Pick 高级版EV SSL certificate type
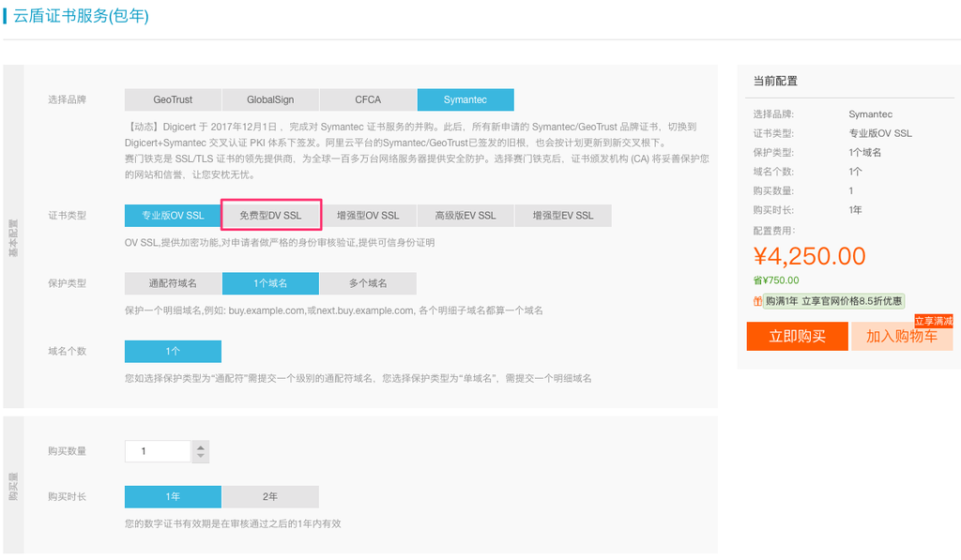 click(465, 216)
